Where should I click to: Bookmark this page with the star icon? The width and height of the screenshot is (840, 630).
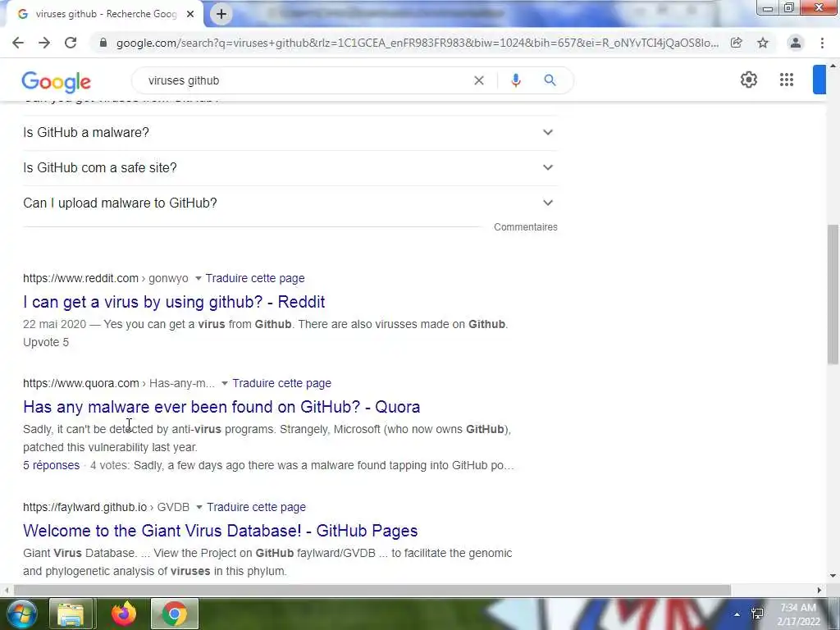[x=763, y=43]
